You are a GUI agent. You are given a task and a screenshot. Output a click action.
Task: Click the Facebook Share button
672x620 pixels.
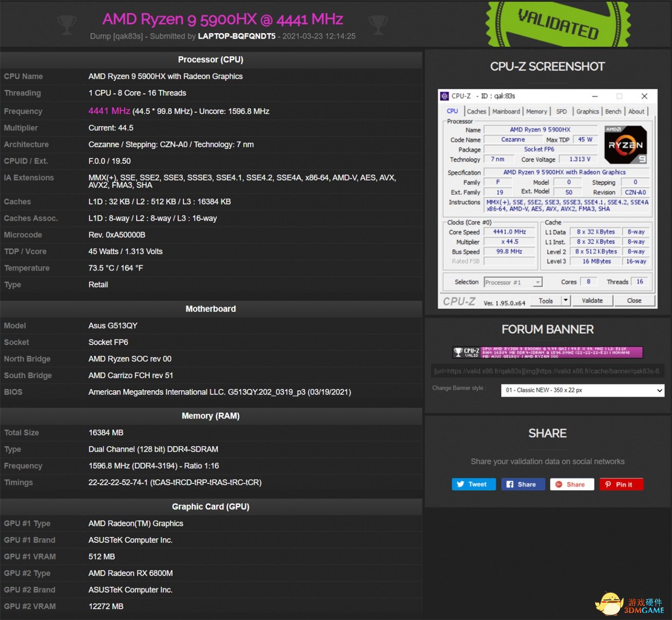click(x=522, y=484)
